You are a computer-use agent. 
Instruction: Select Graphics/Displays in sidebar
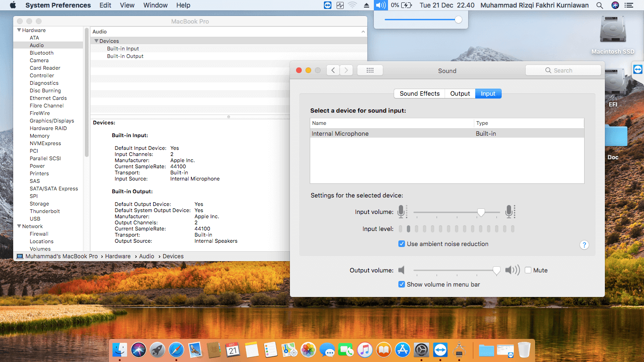pos(52,121)
